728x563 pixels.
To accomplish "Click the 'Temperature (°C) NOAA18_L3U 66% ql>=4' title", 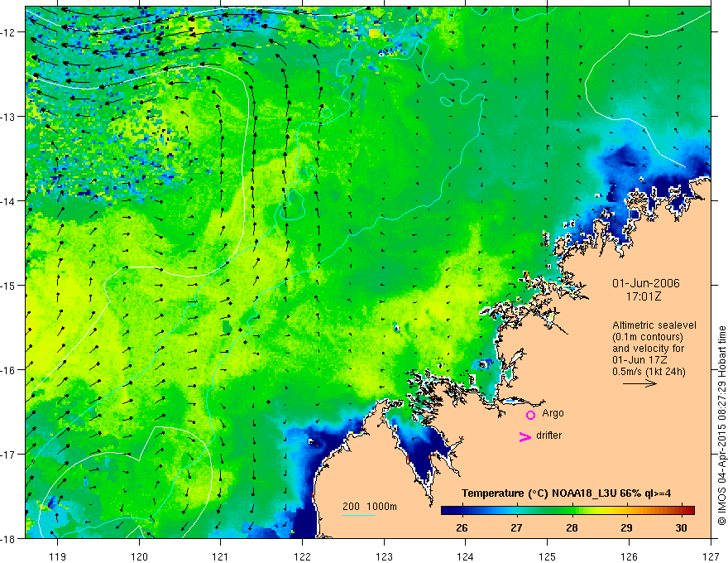I will pos(566,493).
